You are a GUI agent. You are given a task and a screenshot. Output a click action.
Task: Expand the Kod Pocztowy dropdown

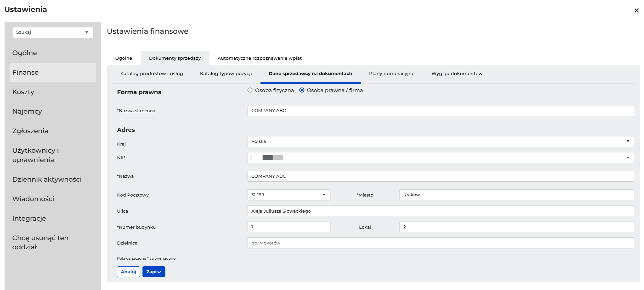324,195
